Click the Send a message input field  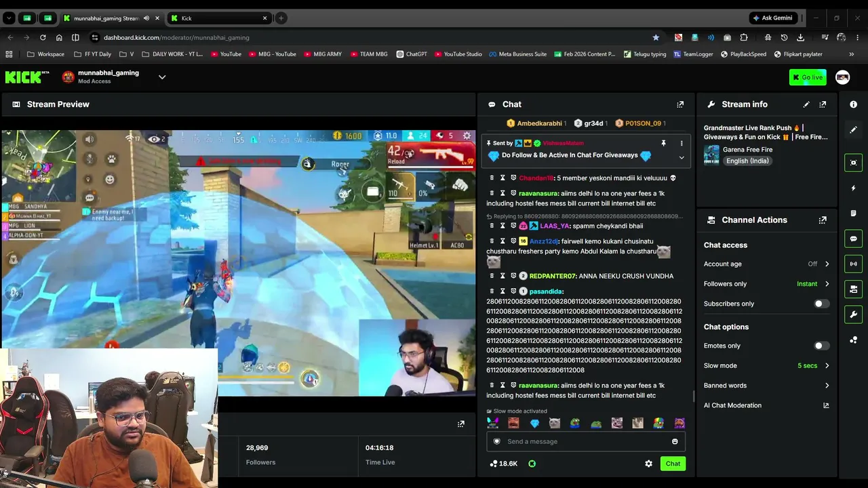click(x=586, y=442)
